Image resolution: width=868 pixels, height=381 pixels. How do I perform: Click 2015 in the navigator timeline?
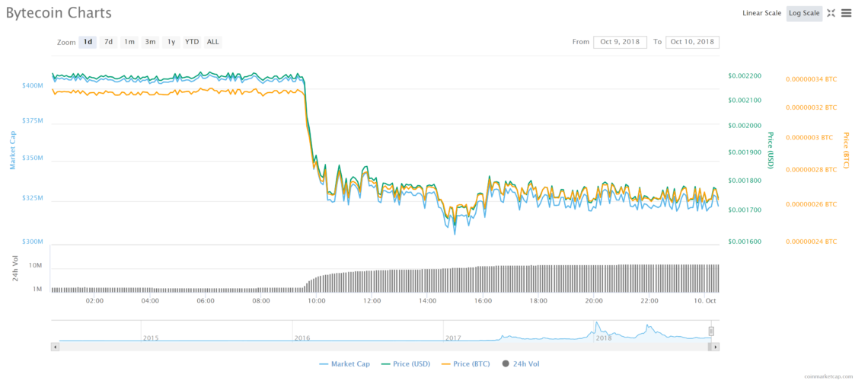pyautogui.click(x=151, y=338)
